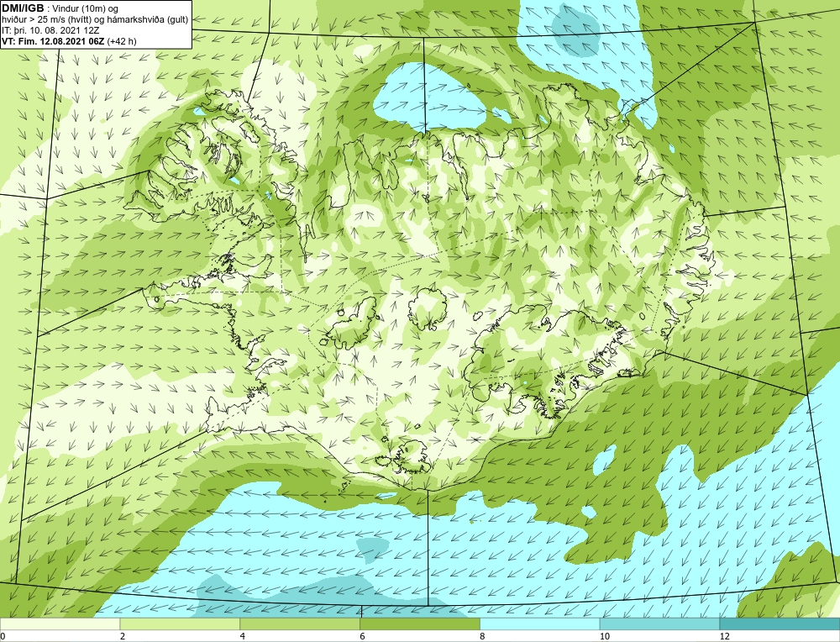Image resolution: width=840 pixels, height=642 pixels.
Task: Click the 'hviður > 25 m/s' description line
Action: (x=95, y=19)
